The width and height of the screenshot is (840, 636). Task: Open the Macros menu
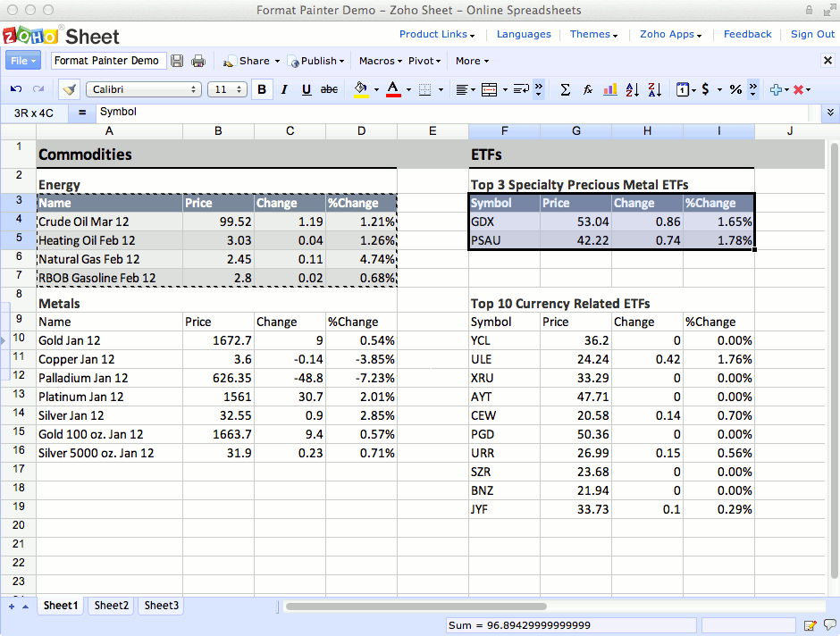380,61
